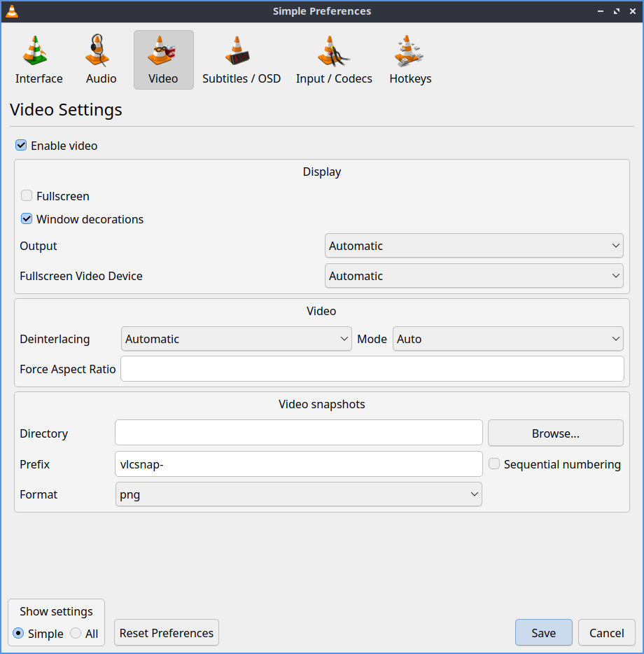Image resolution: width=644 pixels, height=654 pixels.
Task: Maximize the Simple Preferences window
Action: pyautogui.click(x=617, y=11)
